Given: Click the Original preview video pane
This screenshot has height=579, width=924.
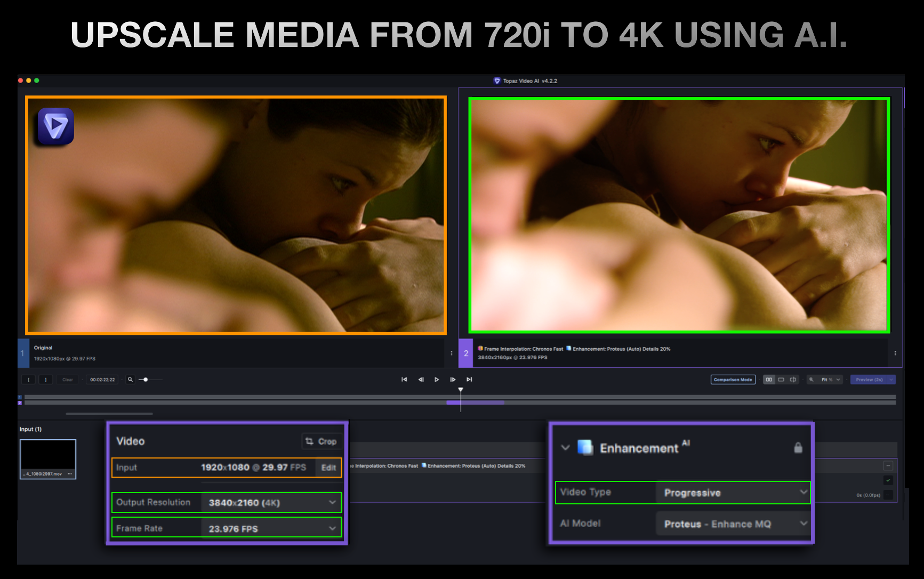Looking at the screenshot, I should pos(236,215).
